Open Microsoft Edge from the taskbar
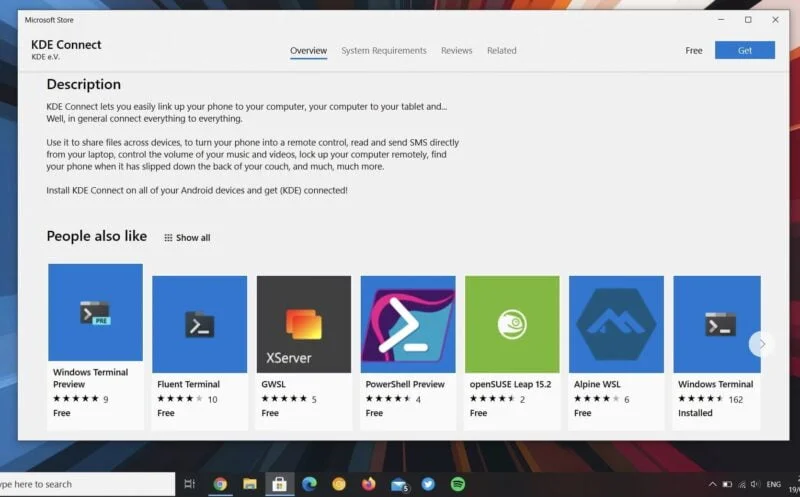Viewport: 800px width, 497px height. coord(309,484)
